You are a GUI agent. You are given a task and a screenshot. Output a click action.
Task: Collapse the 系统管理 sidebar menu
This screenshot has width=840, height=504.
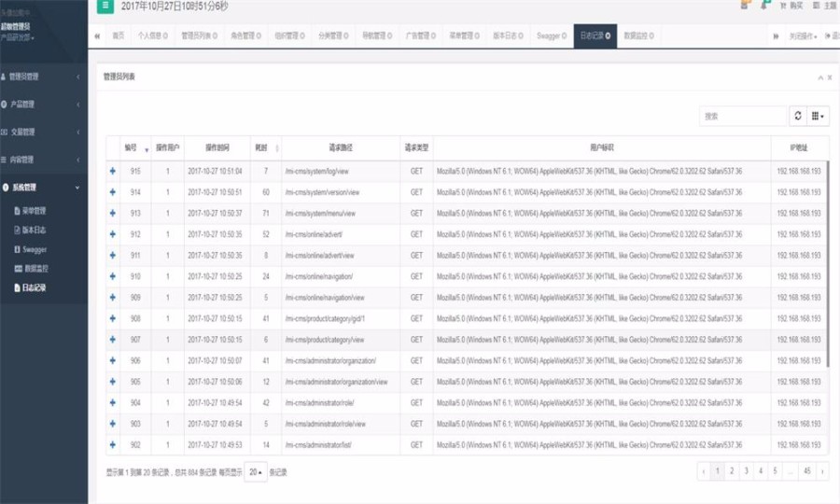pos(44,188)
